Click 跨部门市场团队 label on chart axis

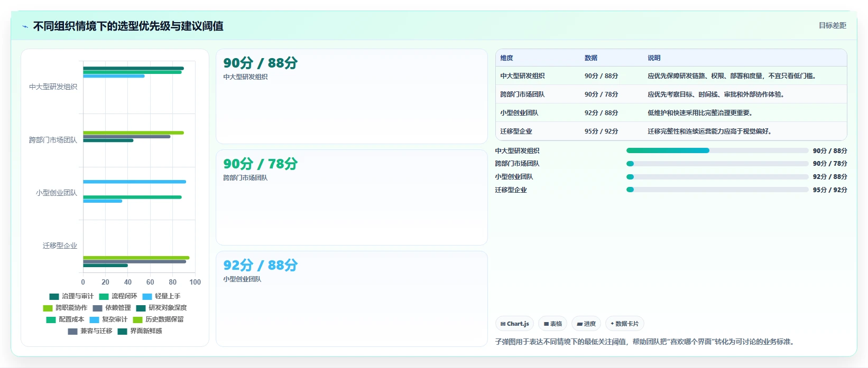pos(53,140)
